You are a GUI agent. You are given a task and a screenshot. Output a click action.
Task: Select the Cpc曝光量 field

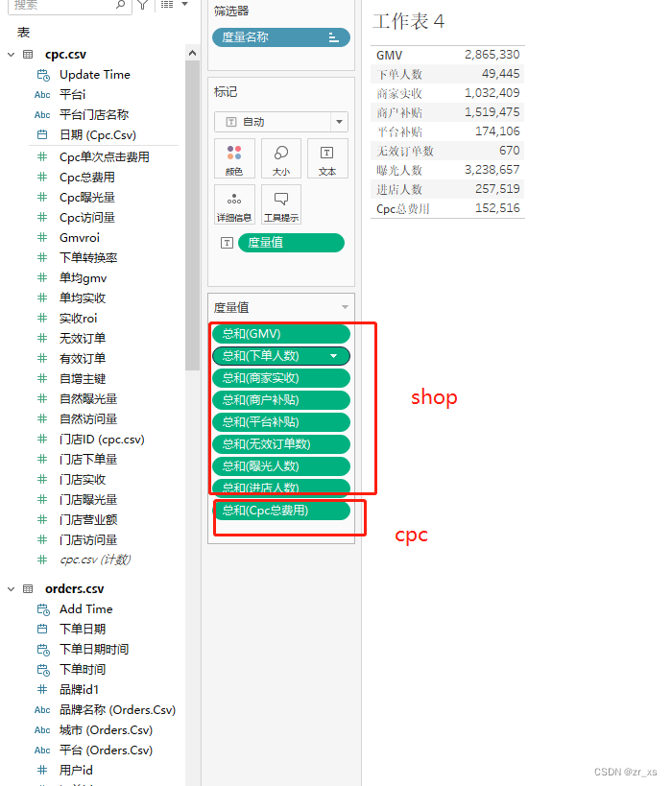tap(87, 198)
